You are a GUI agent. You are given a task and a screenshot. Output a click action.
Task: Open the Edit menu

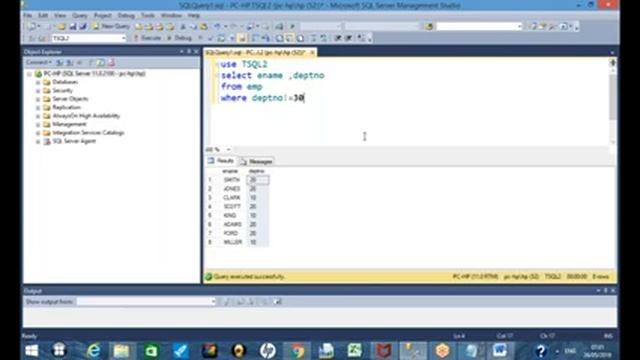(x=43, y=16)
